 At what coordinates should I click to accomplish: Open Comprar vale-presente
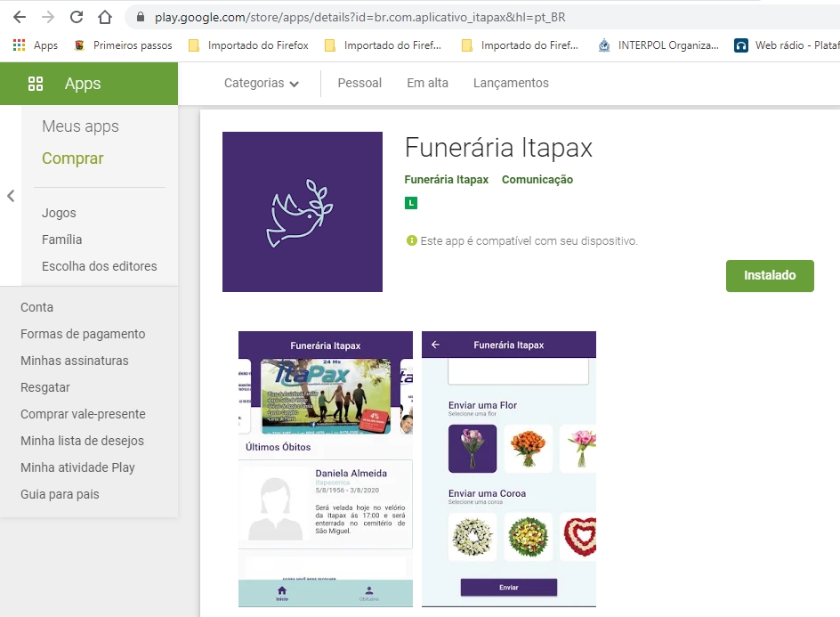pos(83,414)
